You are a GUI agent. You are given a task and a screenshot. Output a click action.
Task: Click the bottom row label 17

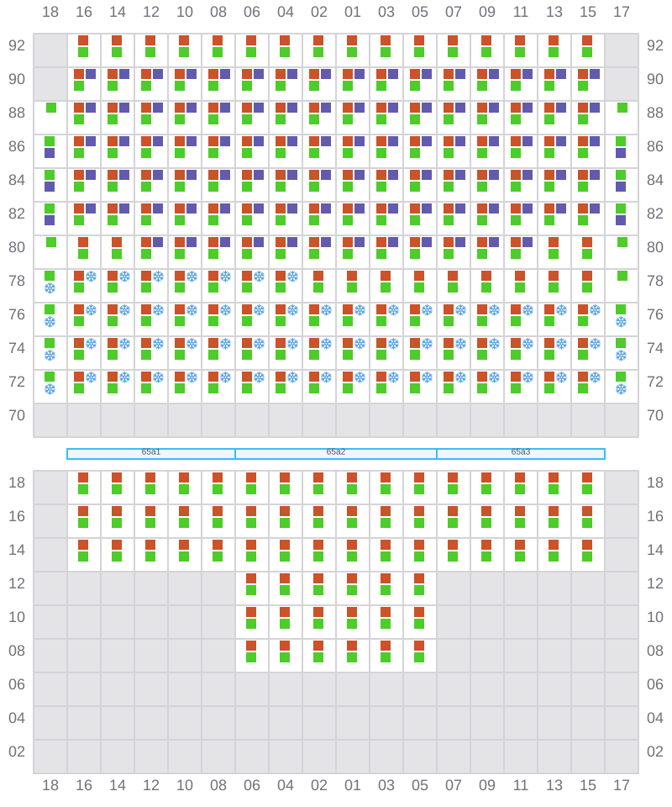point(622,785)
